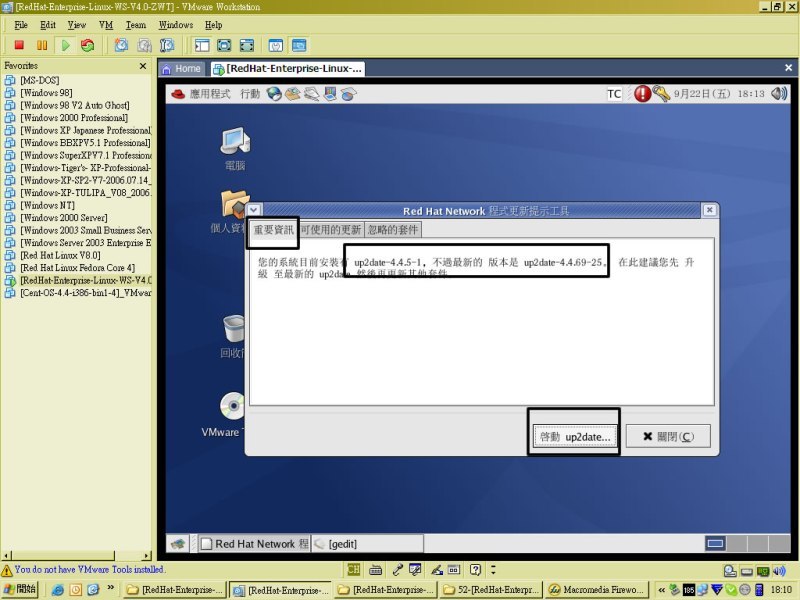Open the Edit menu in VMware
The image size is (800, 600).
click(48, 25)
